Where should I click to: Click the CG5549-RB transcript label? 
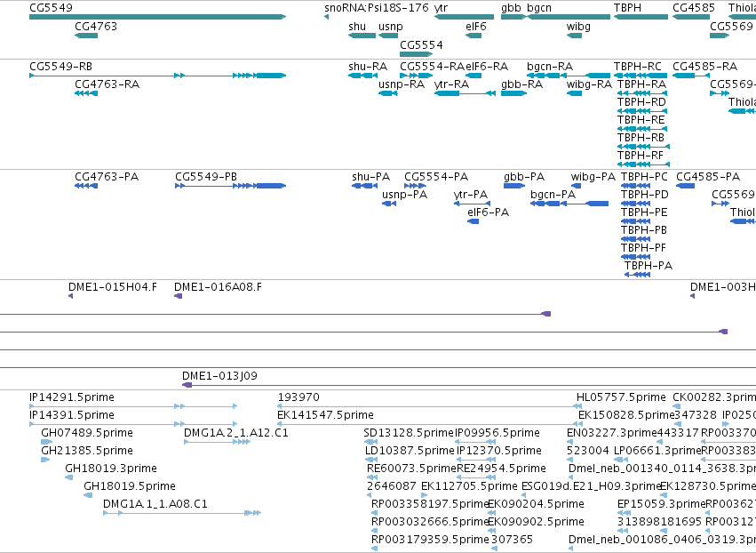click(x=60, y=66)
